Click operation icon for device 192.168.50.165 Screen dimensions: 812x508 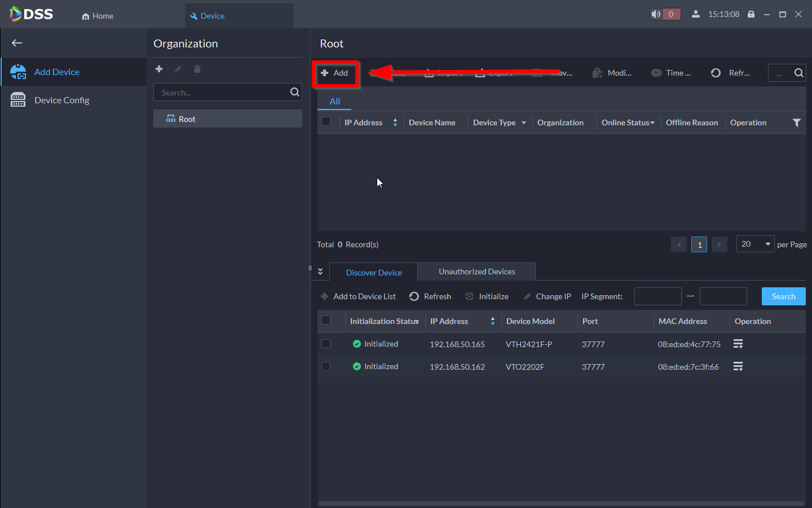click(738, 344)
